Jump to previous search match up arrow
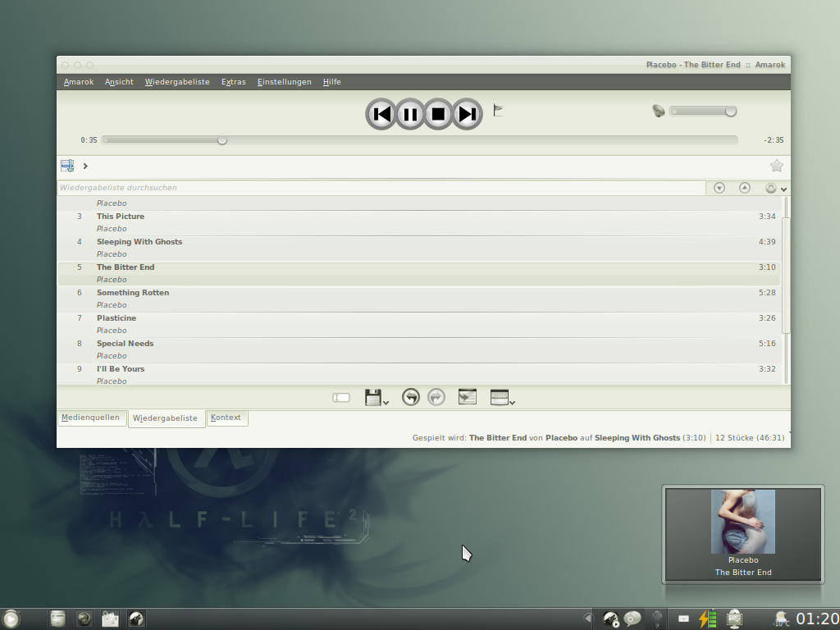This screenshot has width=840, height=630. [745, 188]
